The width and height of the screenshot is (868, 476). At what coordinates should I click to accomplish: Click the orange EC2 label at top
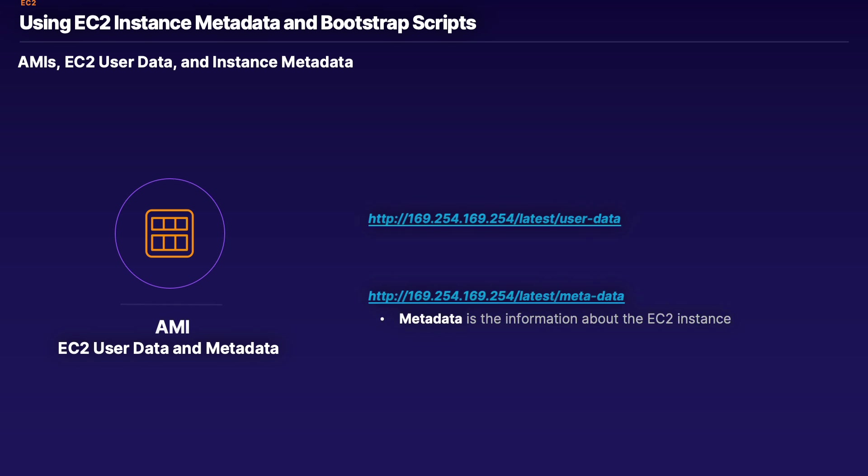point(28,3)
